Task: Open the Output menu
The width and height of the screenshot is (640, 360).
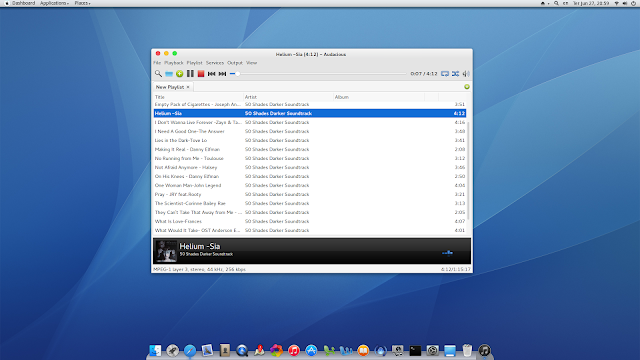Action: [x=235, y=63]
